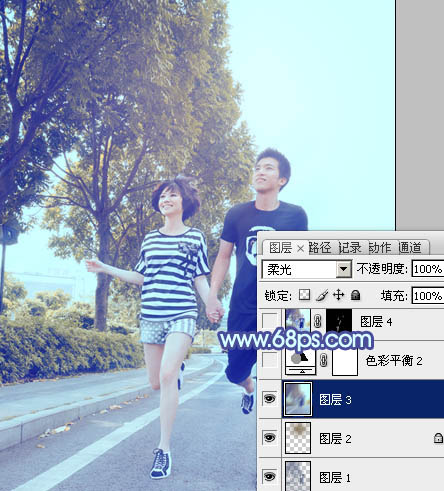This screenshot has height=491, width=444.
Task: Click the chain link icon on 色彩平衡 2
Action: click(323, 360)
